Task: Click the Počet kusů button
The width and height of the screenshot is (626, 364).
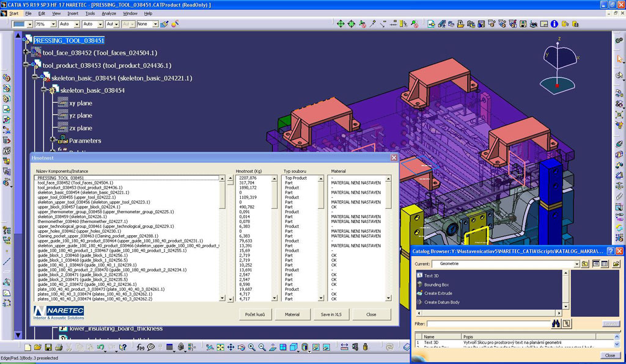Action: (x=254, y=315)
